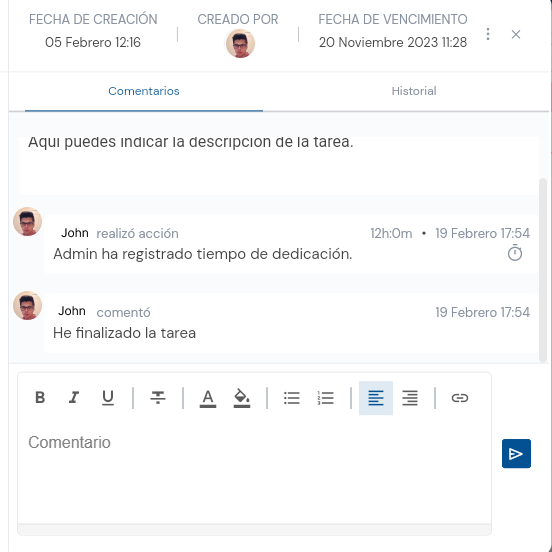Open the background fill color tool
The width and height of the screenshot is (552, 552).
click(242, 398)
